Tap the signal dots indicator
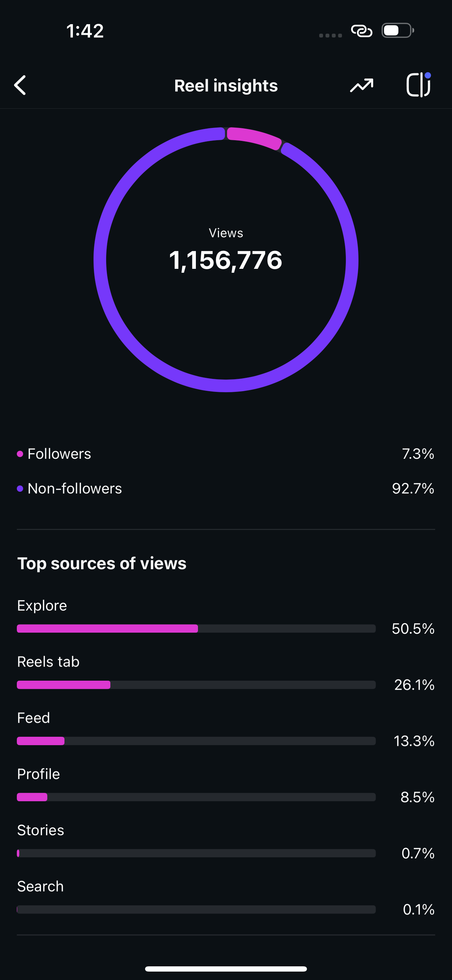This screenshot has height=980, width=452. tap(330, 35)
